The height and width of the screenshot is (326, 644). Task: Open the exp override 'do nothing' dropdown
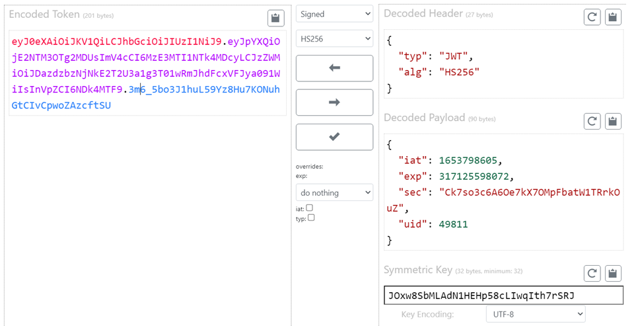(334, 192)
